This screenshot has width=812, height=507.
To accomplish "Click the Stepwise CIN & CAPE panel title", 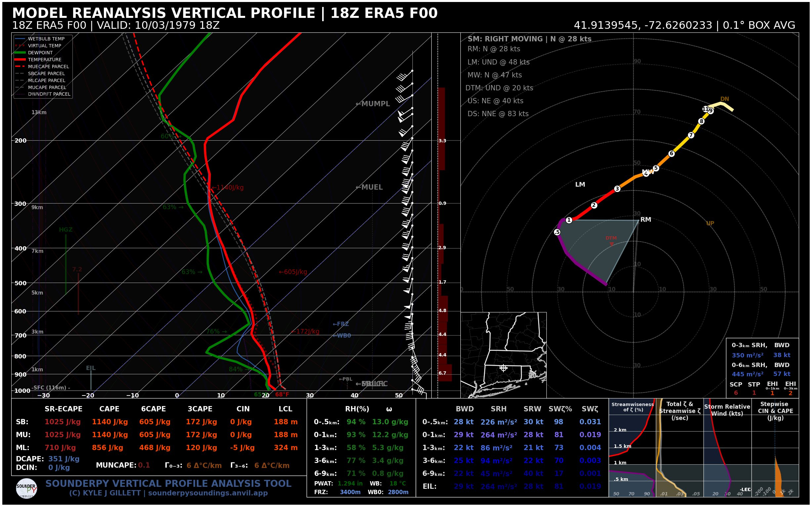I will point(775,410).
